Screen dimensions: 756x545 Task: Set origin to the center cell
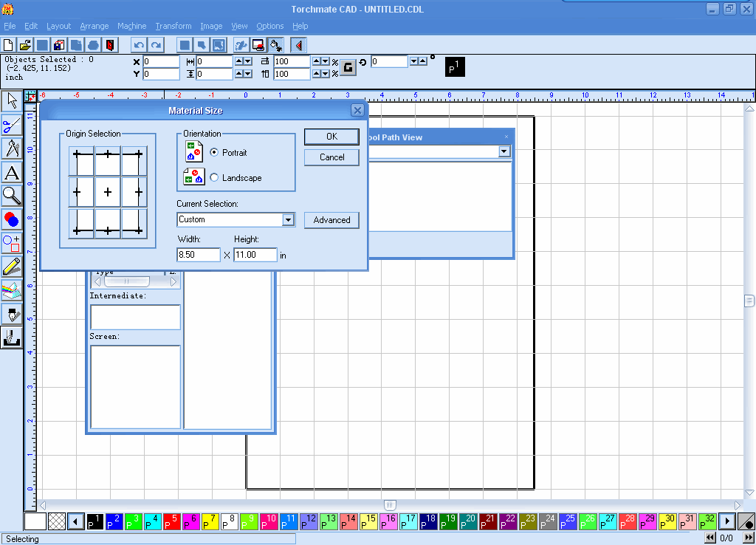pyautogui.click(x=108, y=192)
